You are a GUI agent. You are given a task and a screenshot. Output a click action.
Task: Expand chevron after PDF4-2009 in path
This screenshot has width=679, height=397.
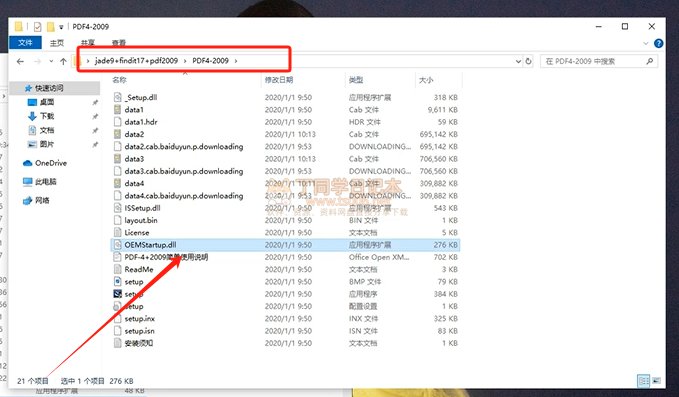(236, 61)
